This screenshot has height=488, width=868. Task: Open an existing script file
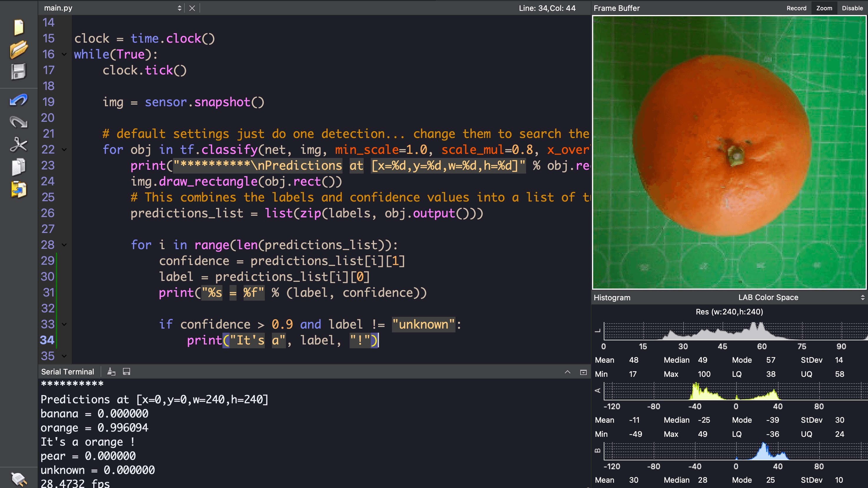(x=19, y=49)
